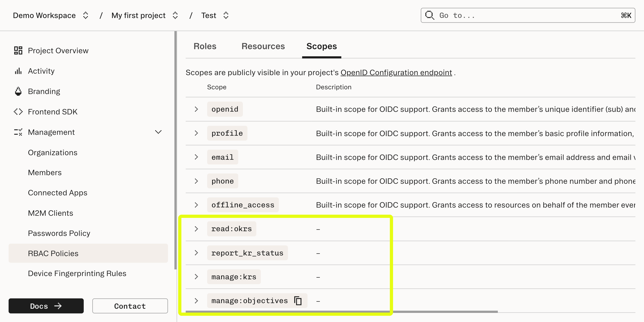This screenshot has width=644, height=322.
Task: Click the search magnifier icon
Action: [x=430, y=15]
